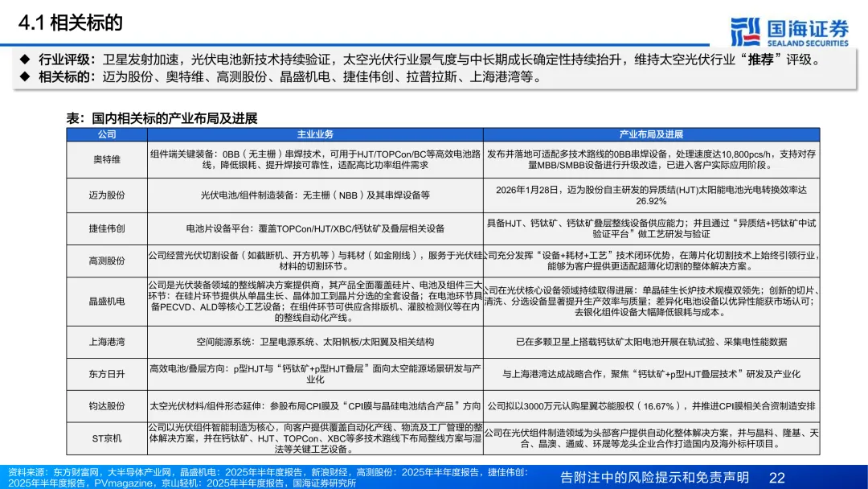Click 上海港湾's 空间能源系统 business cell
This screenshot has height=489, width=868.
click(x=315, y=342)
